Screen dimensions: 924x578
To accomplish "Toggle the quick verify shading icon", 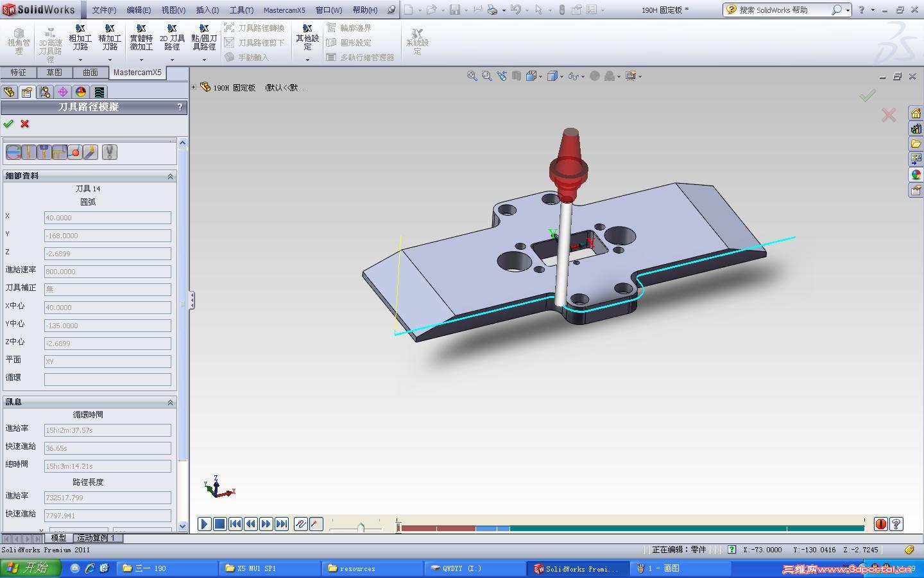I will 90,152.
